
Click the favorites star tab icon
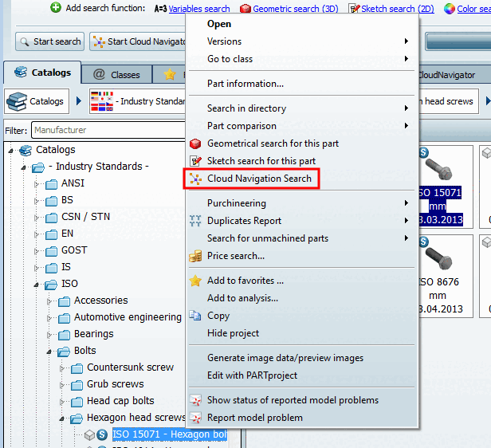(x=170, y=74)
